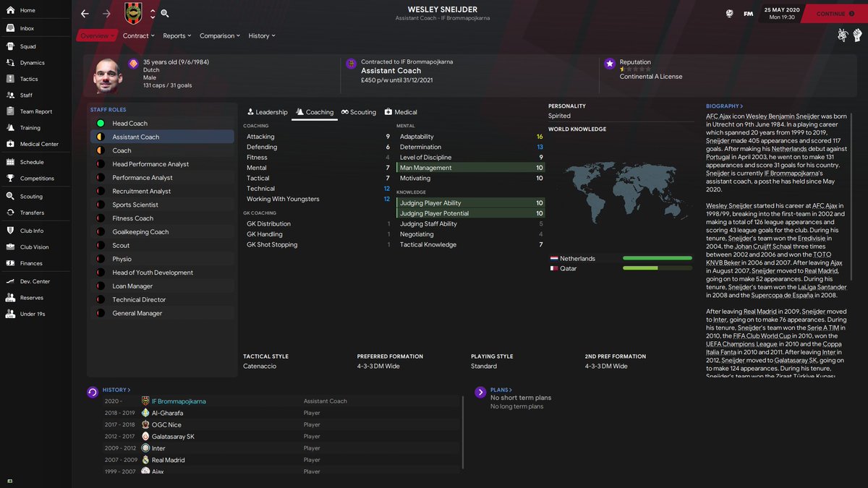The height and width of the screenshot is (488, 868).
Task: Open Competitions in the sidebar
Action: 35,179
